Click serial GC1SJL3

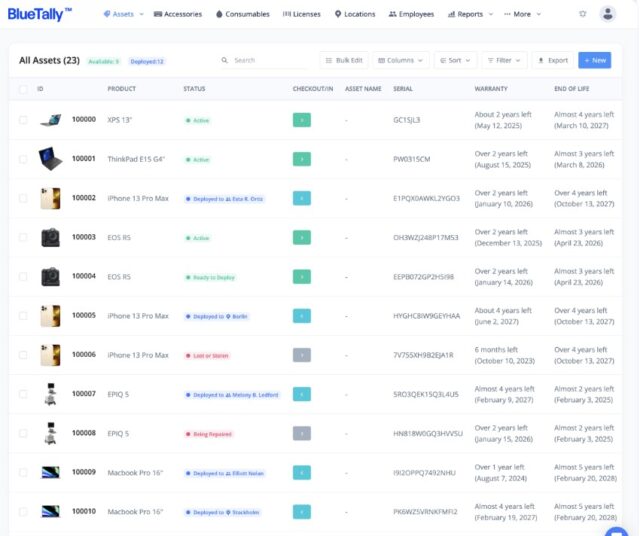pyautogui.click(x=407, y=120)
